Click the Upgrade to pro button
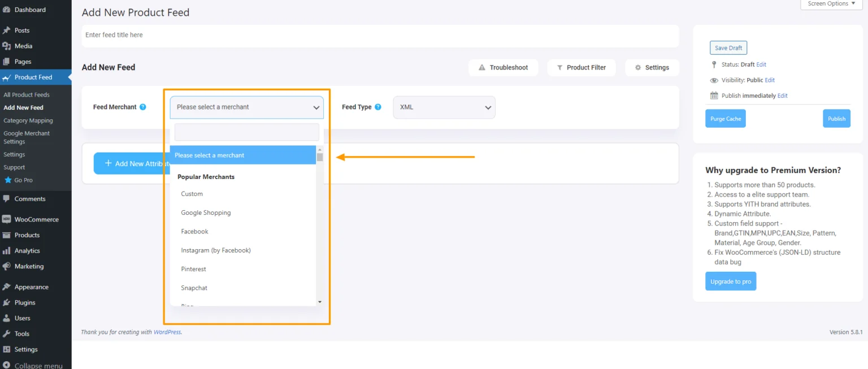The width and height of the screenshot is (868, 369). [731, 281]
